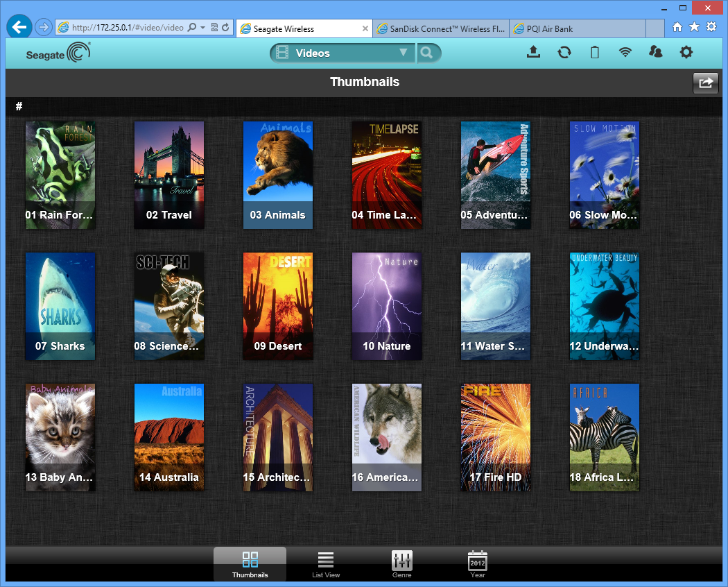Click the new tab button

[655, 29]
